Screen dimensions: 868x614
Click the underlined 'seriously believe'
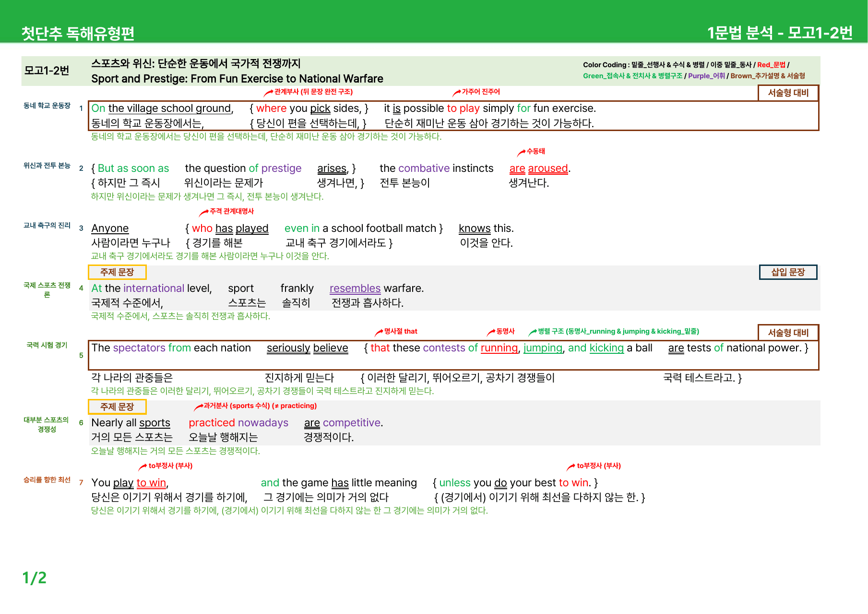[x=308, y=348]
